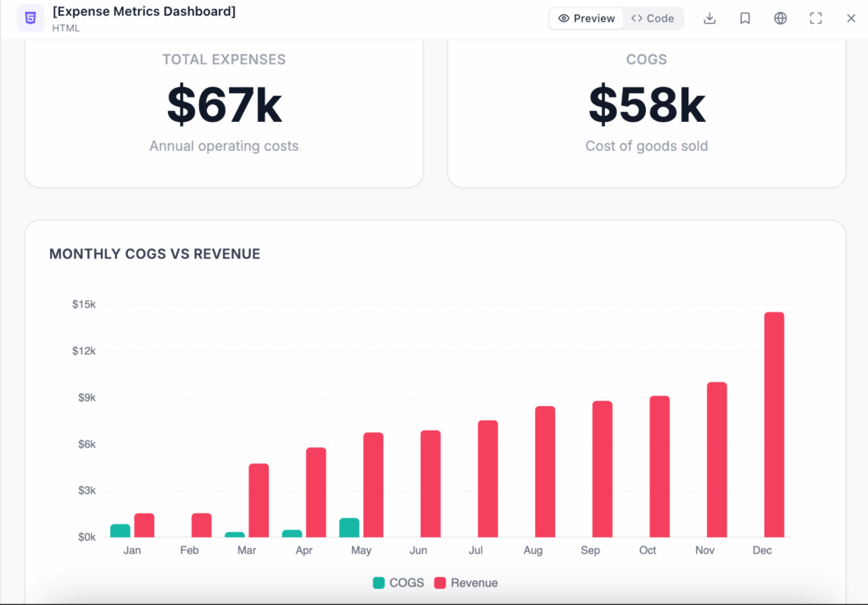Click the $58k COGS value
The width and height of the screenshot is (868, 605).
[647, 104]
